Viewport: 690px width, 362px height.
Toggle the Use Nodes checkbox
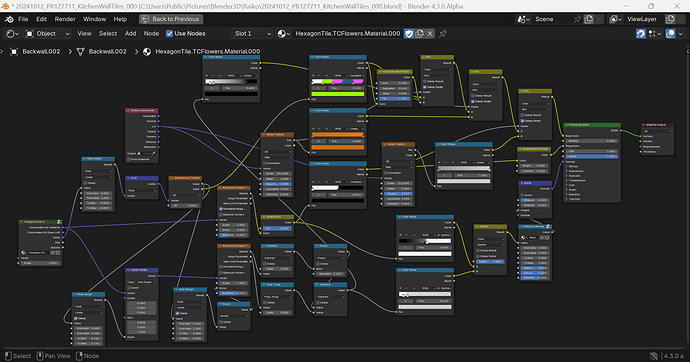(x=169, y=33)
